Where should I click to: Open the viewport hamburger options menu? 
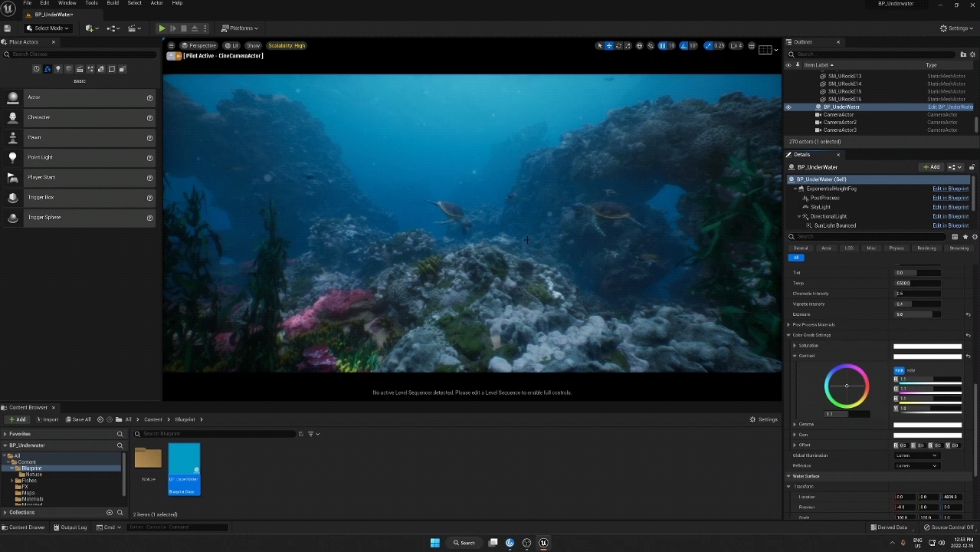171,46
